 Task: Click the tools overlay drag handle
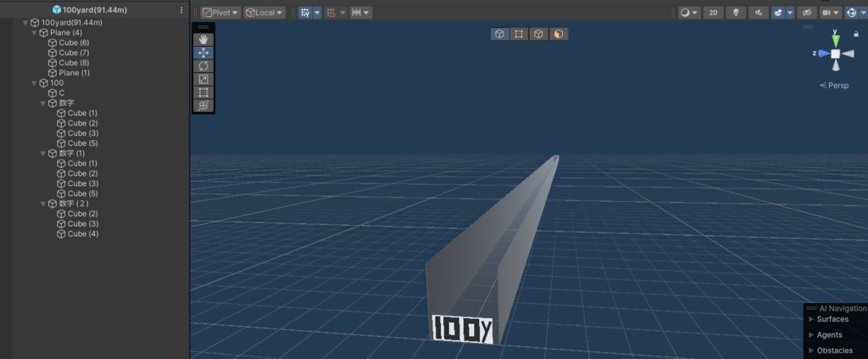point(203,26)
